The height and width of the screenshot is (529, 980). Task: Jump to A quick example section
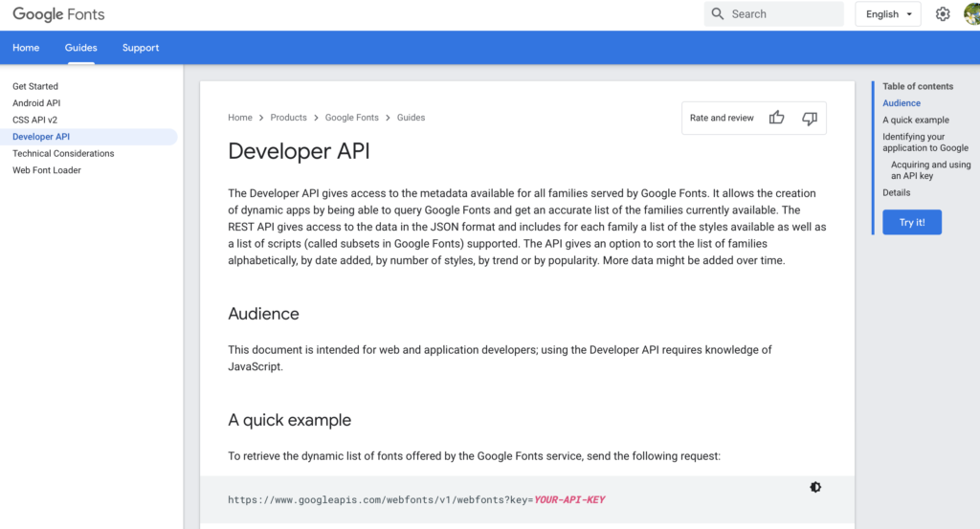point(916,120)
